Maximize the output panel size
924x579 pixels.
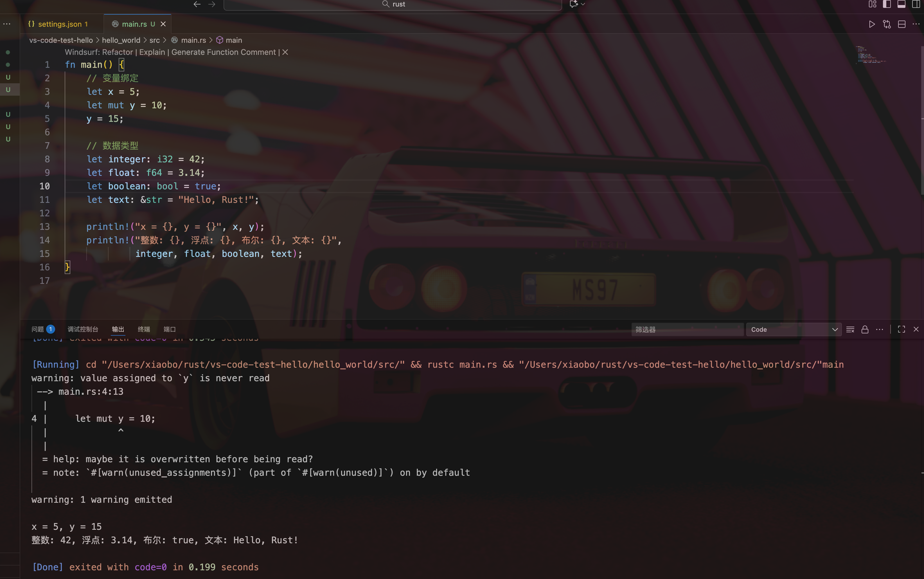point(901,329)
